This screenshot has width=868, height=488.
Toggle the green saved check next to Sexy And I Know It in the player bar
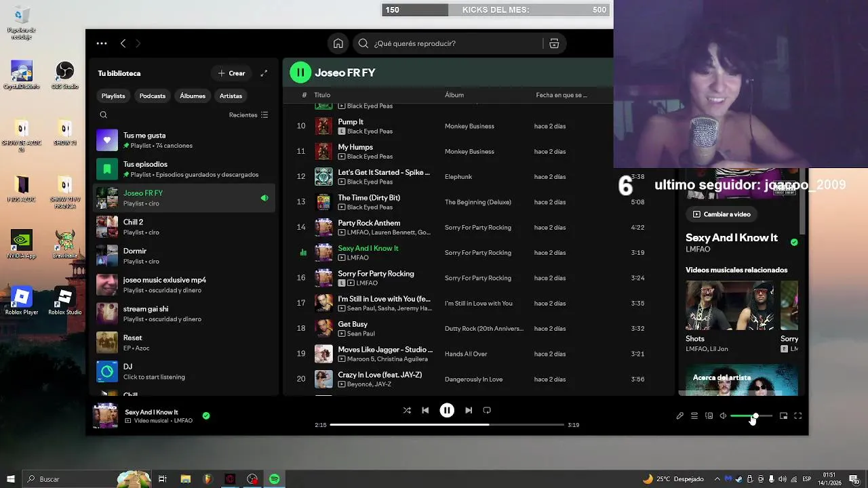coord(206,416)
